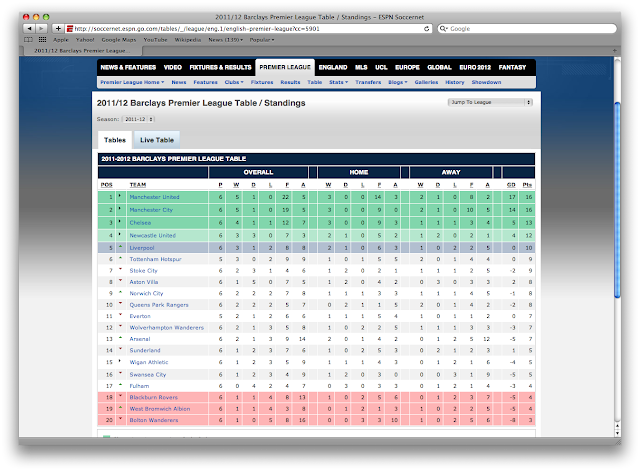Open the History sub-navigation link
Viewport: 640px width, 471px height.
(455, 82)
